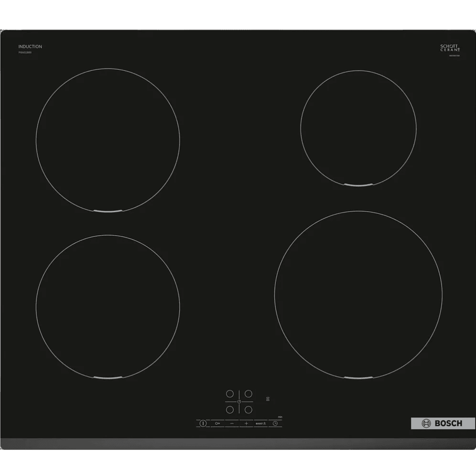The height and width of the screenshot is (476, 476).
Task: Tap the small clock symbol between zone selectors
Action: pyautogui.click(x=239, y=401)
